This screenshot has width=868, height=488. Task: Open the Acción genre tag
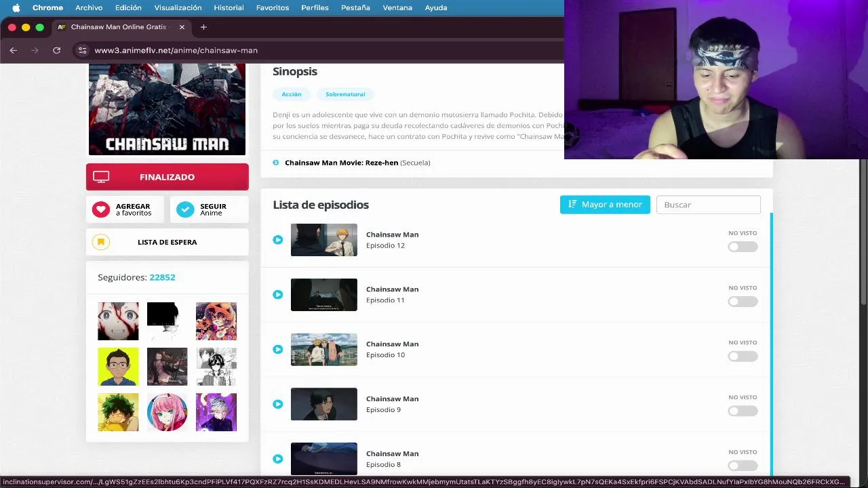(292, 94)
